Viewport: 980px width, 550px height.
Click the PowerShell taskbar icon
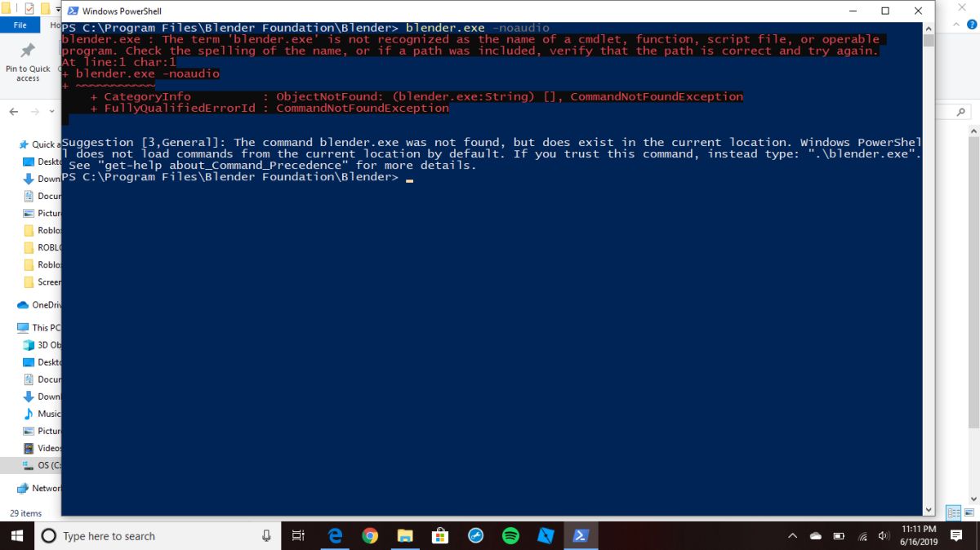pos(581,536)
